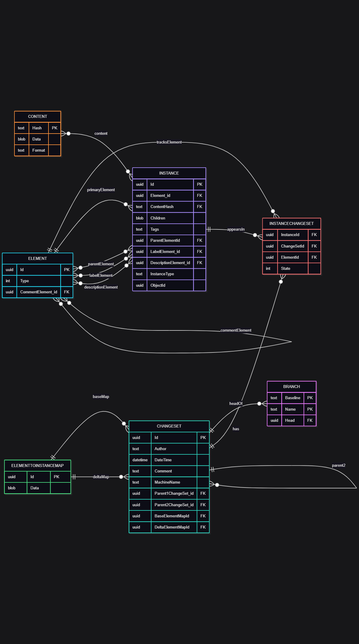
Task: Select the MachineName attribute in CHANGESET
Action: pos(167,482)
